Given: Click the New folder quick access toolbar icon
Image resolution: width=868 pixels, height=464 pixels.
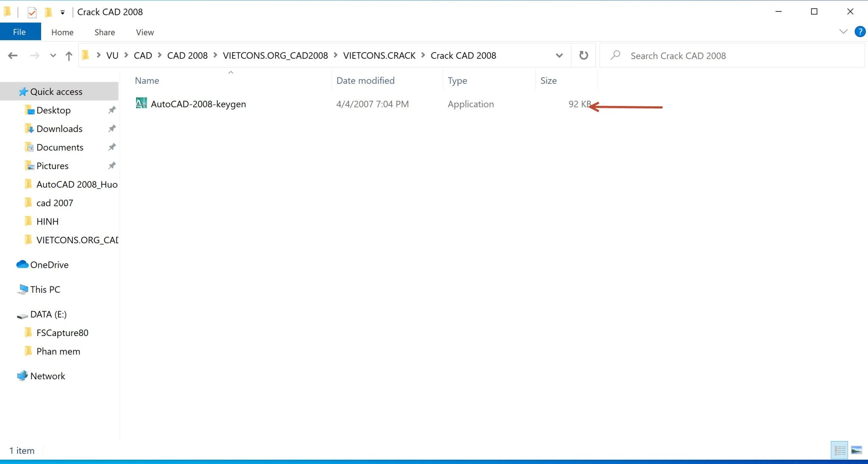Looking at the screenshot, I should (x=48, y=12).
